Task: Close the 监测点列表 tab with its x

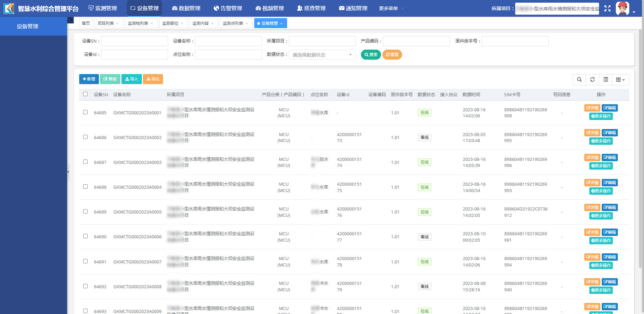Action: tap(247, 23)
